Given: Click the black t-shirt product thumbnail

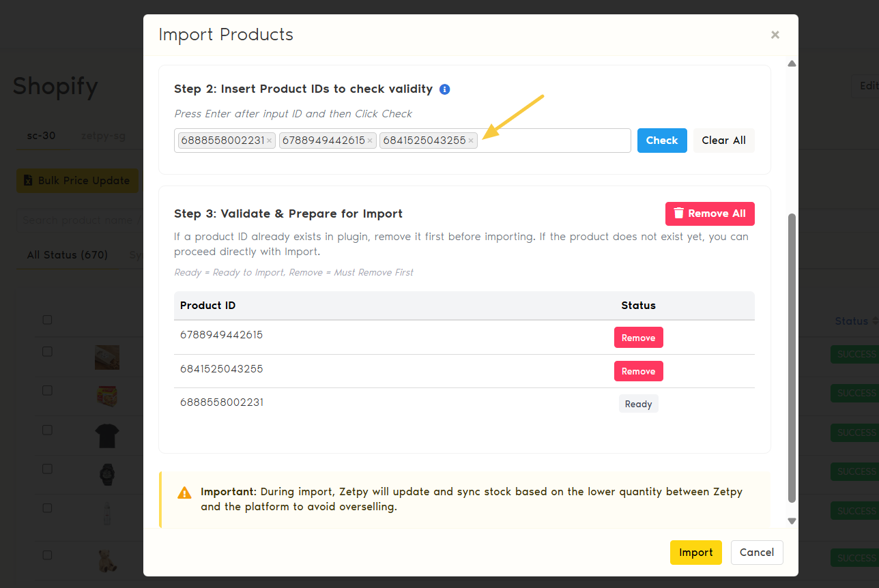Looking at the screenshot, I should coord(107,435).
